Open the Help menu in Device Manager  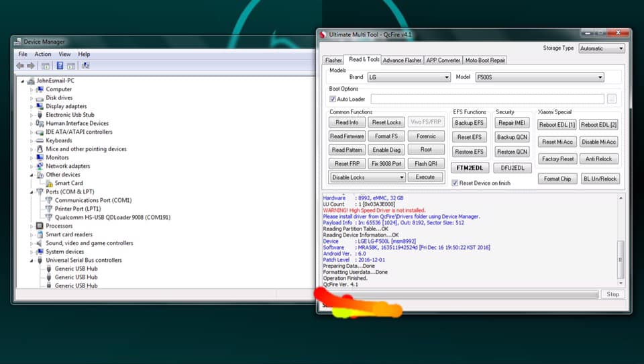click(84, 54)
